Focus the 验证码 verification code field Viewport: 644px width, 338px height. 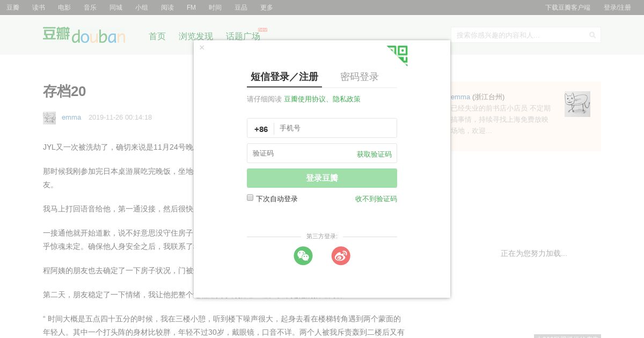301,153
